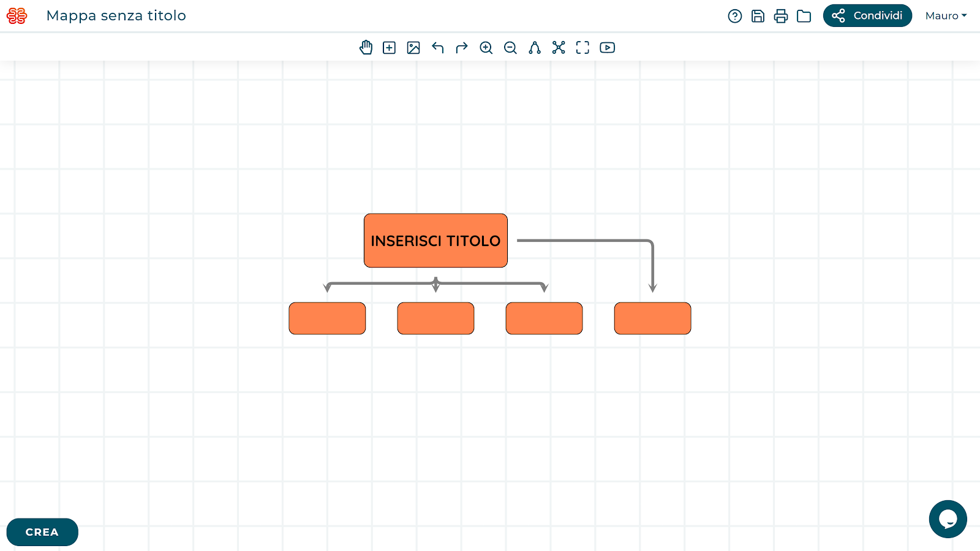This screenshot has height=551, width=980.
Task: Open the Mauro user dropdown
Action: coord(946,16)
